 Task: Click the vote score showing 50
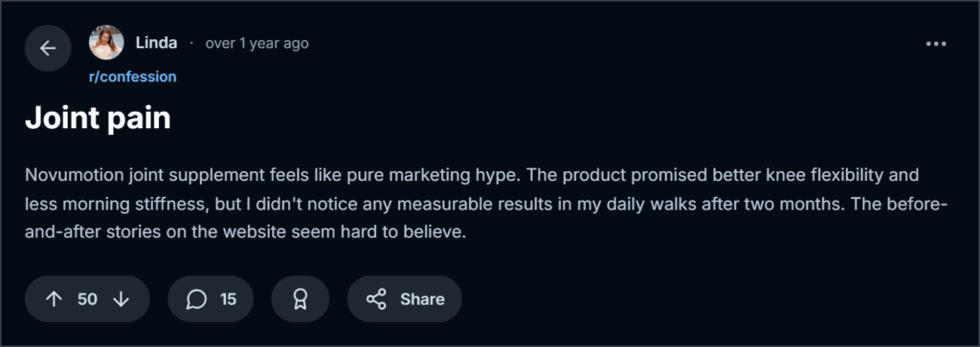87,299
